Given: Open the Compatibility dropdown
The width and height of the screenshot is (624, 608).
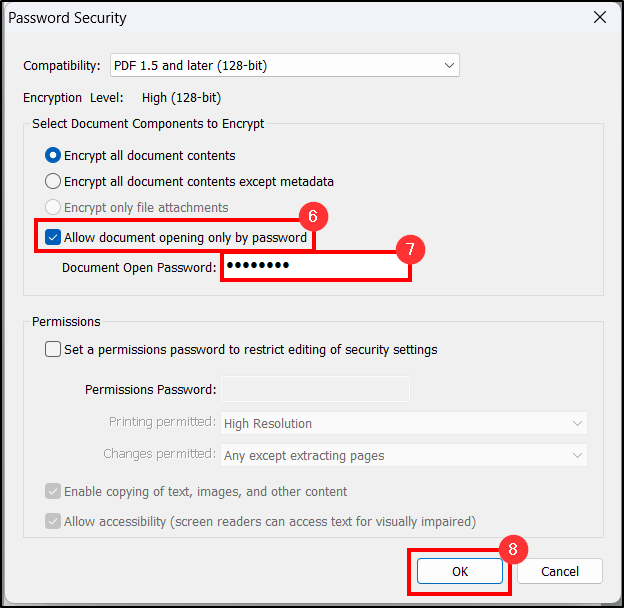Looking at the screenshot, I should tap(283, 66).
